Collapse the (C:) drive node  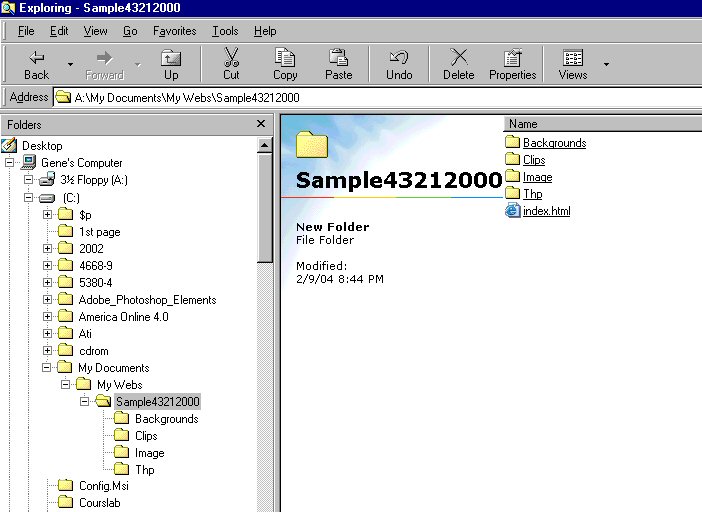[x=28, y=197]
